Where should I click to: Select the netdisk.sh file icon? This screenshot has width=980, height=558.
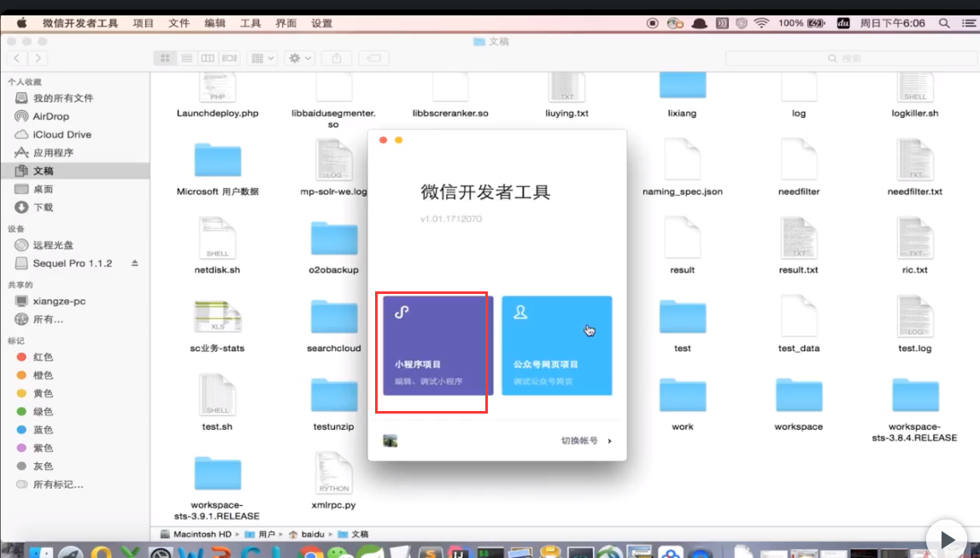[218, 238]
